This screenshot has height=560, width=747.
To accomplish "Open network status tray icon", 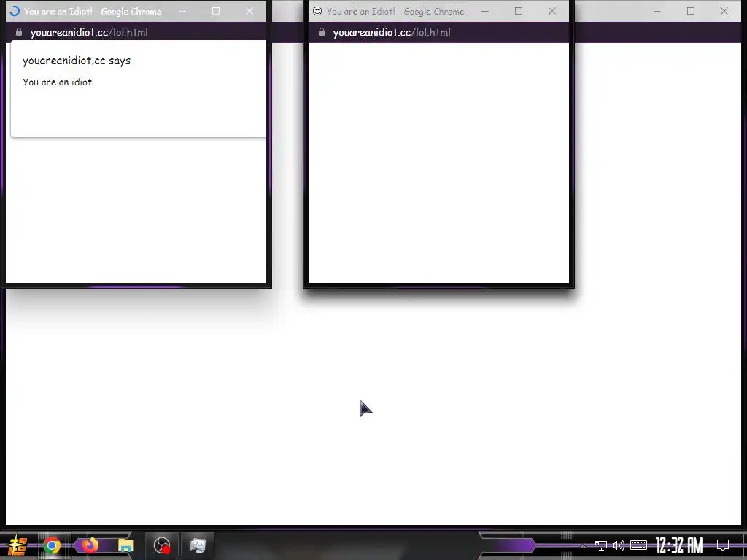I will [601, 545].
